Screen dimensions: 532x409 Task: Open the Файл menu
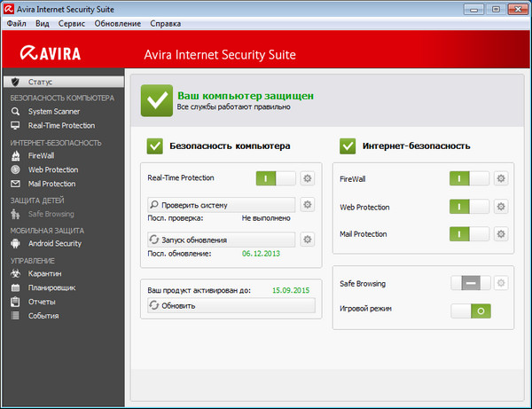[16, 22]
